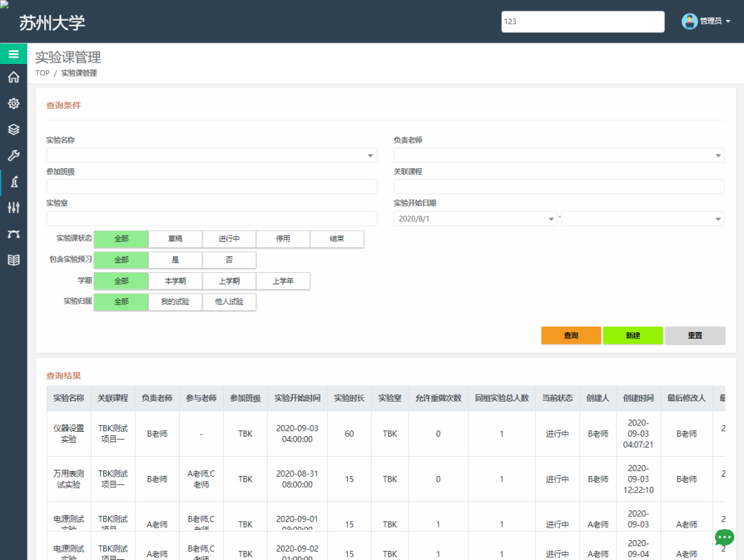Screen dimensions: 744x560
Task: Click the administrator avatar icon
Action: click(x=689, y=21)
